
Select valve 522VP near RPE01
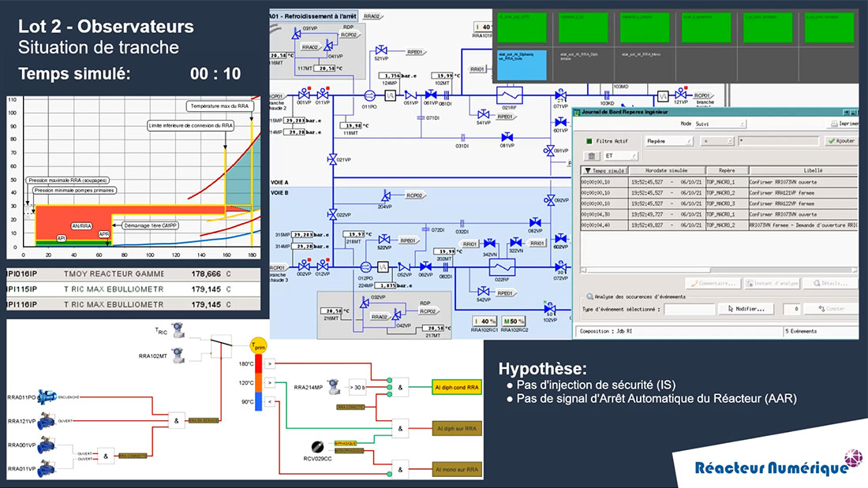point(384,240)
